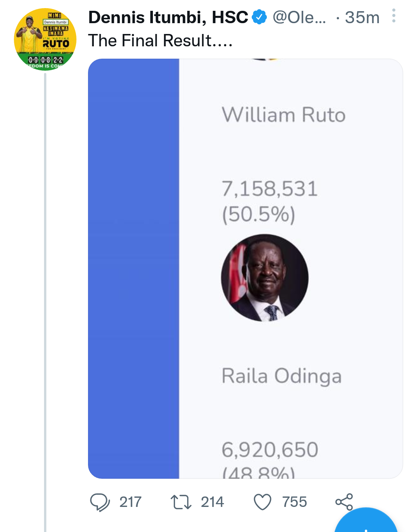
Task: Open the tweet text The Final Result
Action: tap(160, 41)
